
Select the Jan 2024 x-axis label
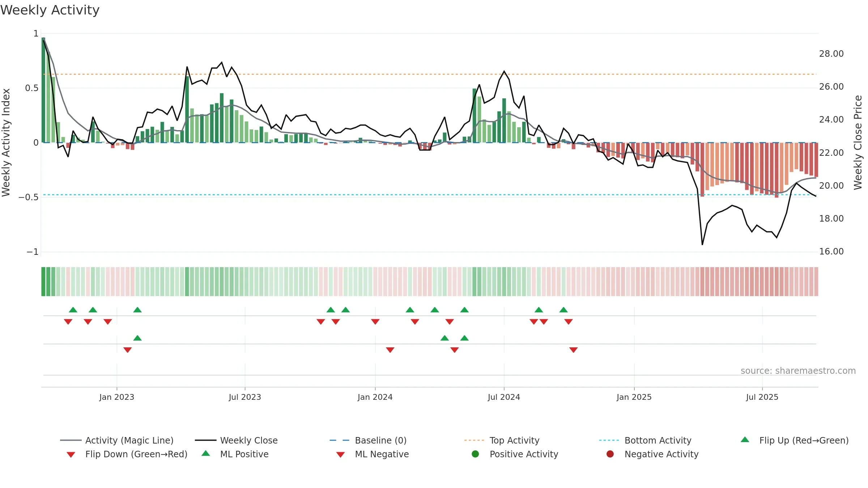click(x=375, y=397)
